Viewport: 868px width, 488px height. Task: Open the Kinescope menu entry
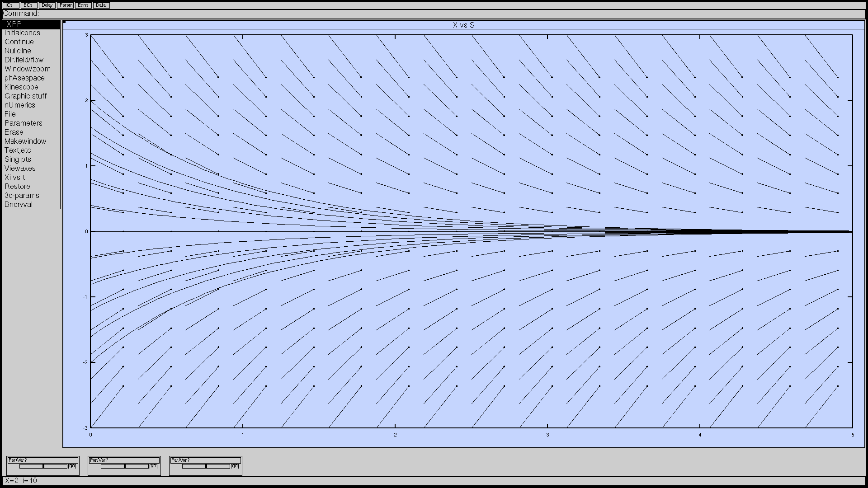pyautogui.click(x=31, y=87)
